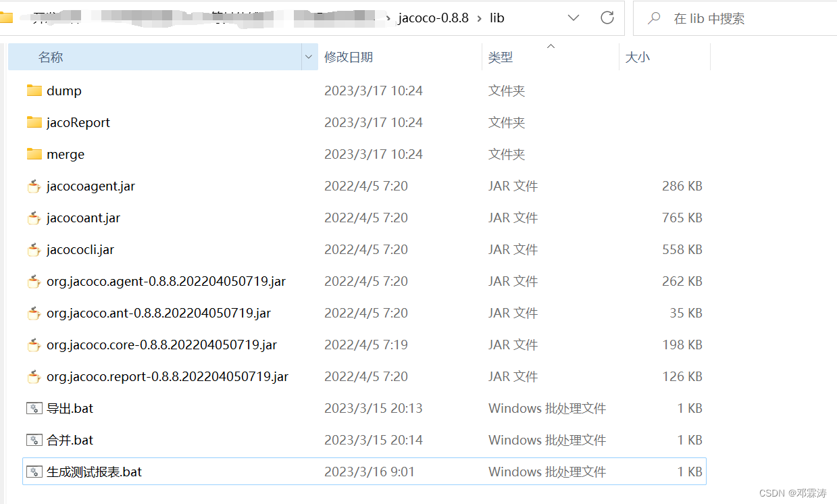Click the date 2023/3/16 9:01
The width and height of the screenshot is (837, 504).
coord(370,472)
